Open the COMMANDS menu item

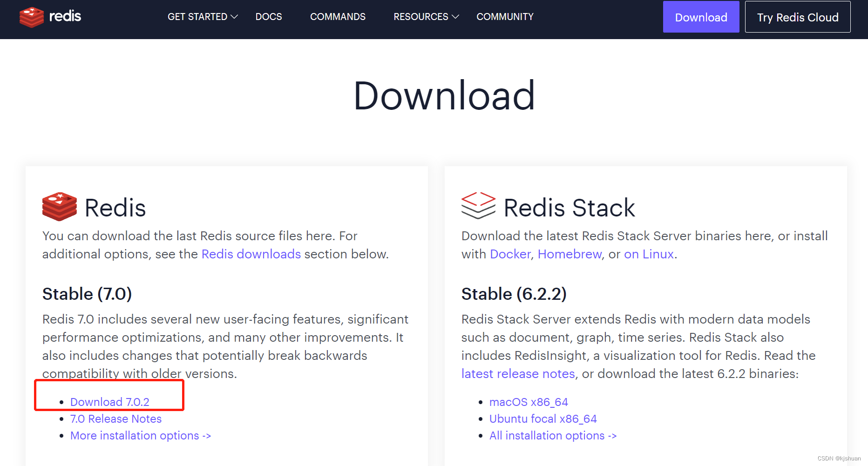pyautogui.click(x=338, y=17)
